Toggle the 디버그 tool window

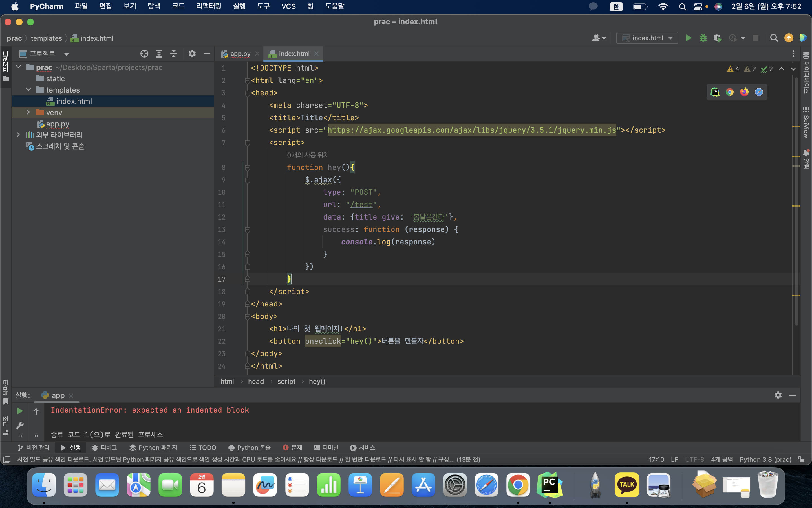click(104, 448)
